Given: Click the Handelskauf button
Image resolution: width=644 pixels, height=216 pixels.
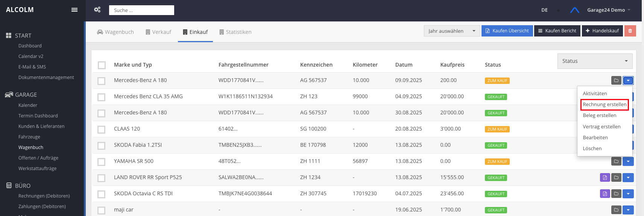Looking at the screenshot, I should [x=602, y=31].
